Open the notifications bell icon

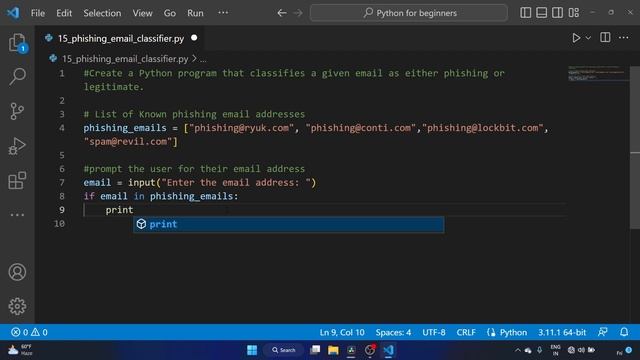[x=624, y=332]
